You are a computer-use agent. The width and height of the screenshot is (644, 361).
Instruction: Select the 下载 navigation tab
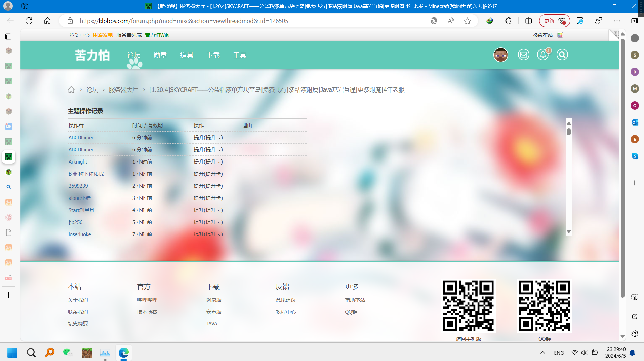click(x=213, y=55)
